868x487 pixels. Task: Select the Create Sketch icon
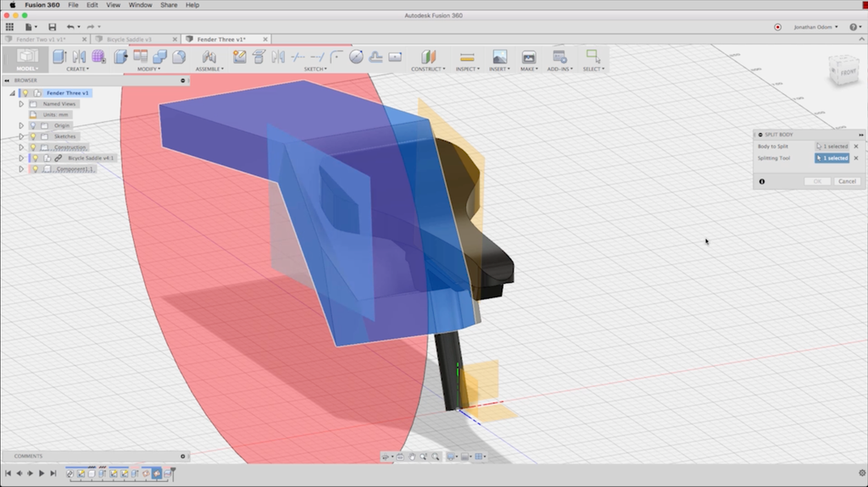(239, 57)
